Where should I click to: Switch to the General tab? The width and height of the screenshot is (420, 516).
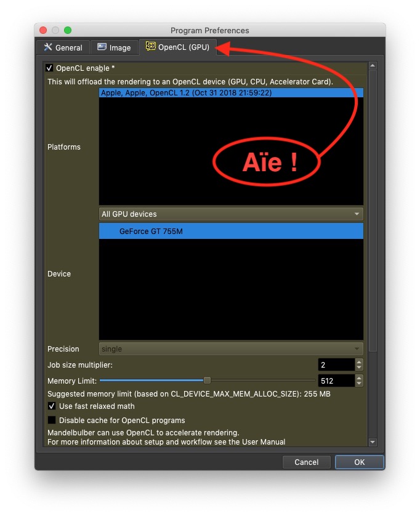coord(63,47)
